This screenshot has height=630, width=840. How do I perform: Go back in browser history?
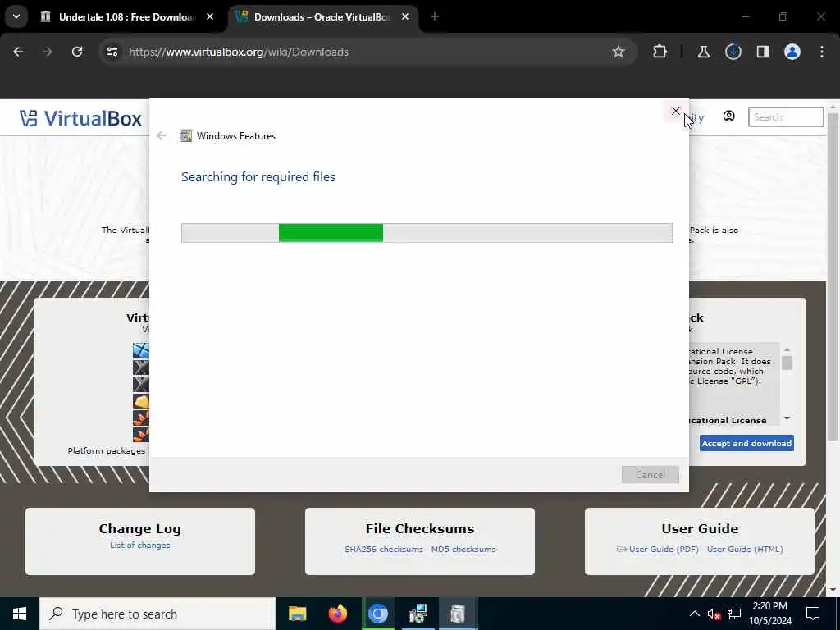[x=18, y=52]
